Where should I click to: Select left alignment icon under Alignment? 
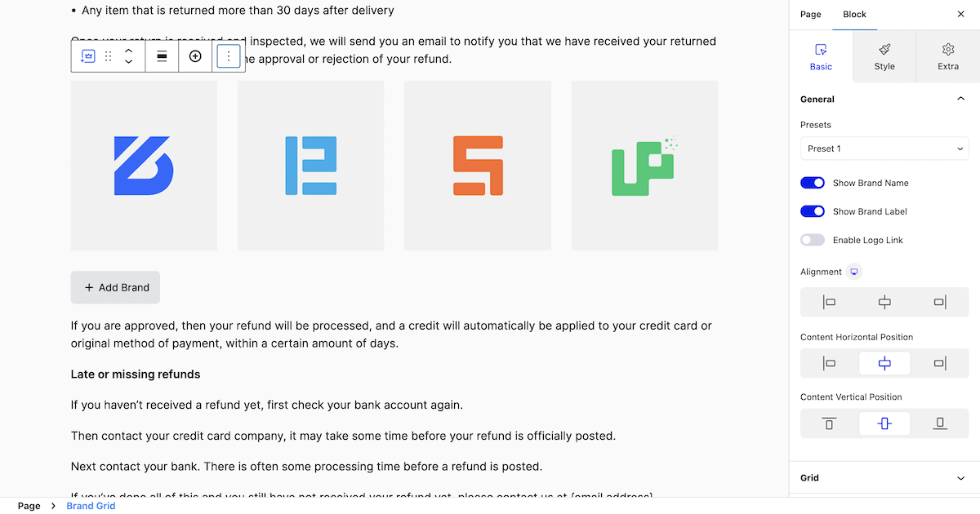tap(829, 303)
